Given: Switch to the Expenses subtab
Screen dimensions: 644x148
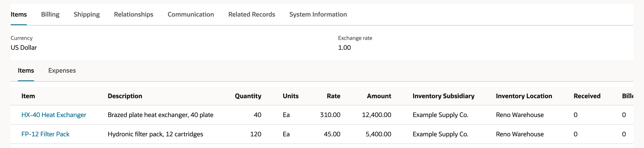Looking at the screenshot, I should point(62,70).
